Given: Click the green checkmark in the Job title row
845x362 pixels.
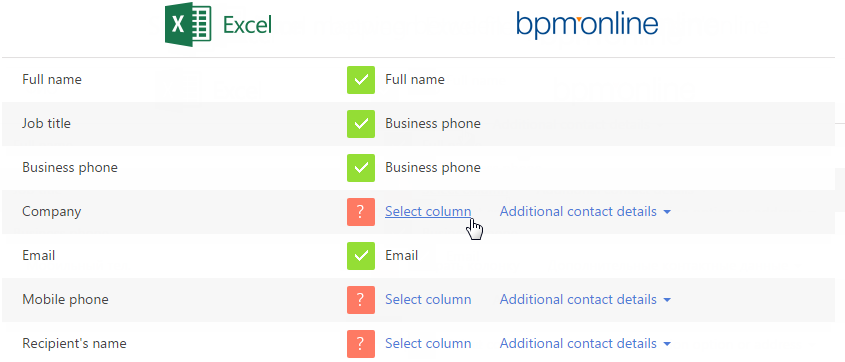Looking at the screenshot, I should (361, 124).
